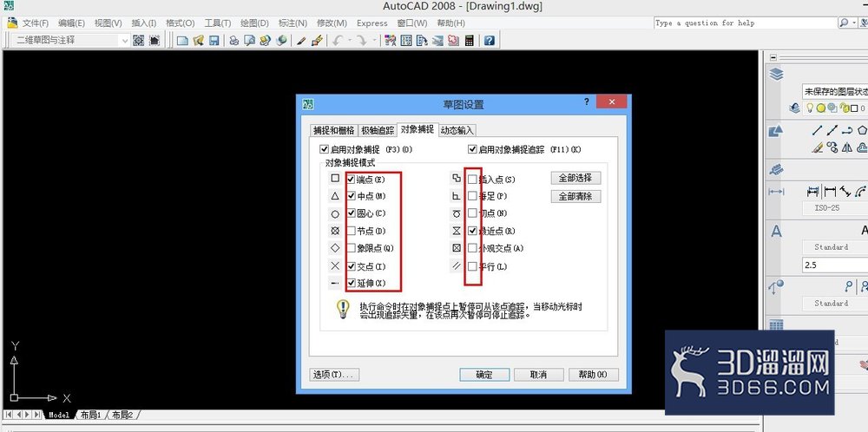The height and width of the screenshot is (432, 868).
Task: Click the Plot printer icon
Action: coord(234,41)
